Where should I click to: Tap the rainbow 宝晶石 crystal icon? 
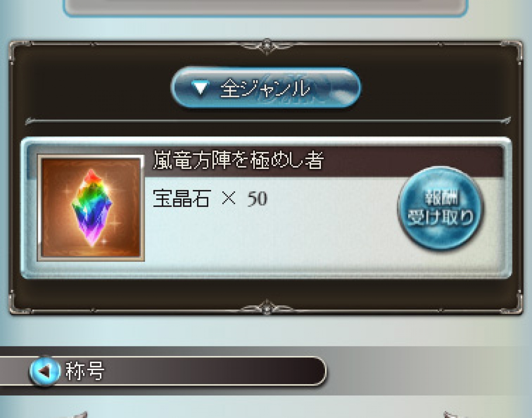[x=91, y=207]
